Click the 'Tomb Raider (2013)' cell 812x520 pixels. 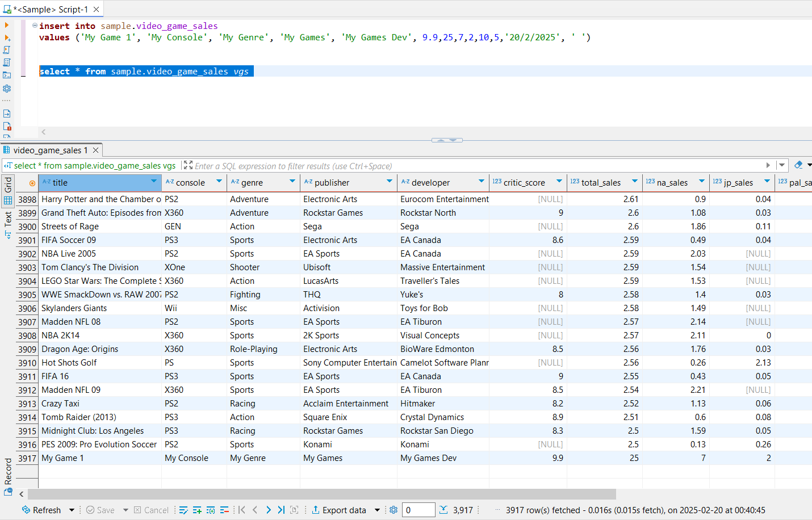point(101,417)
